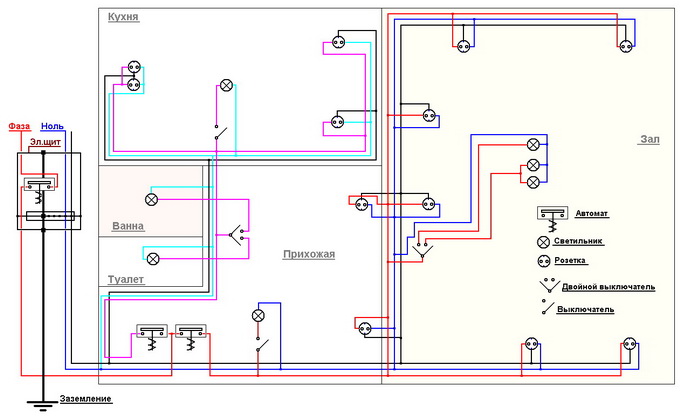Image resolution: width=680 pixels, height=417 pixels.
Task: Click the Зал room label
Action: pyautogui.click(x=649, y=140)
